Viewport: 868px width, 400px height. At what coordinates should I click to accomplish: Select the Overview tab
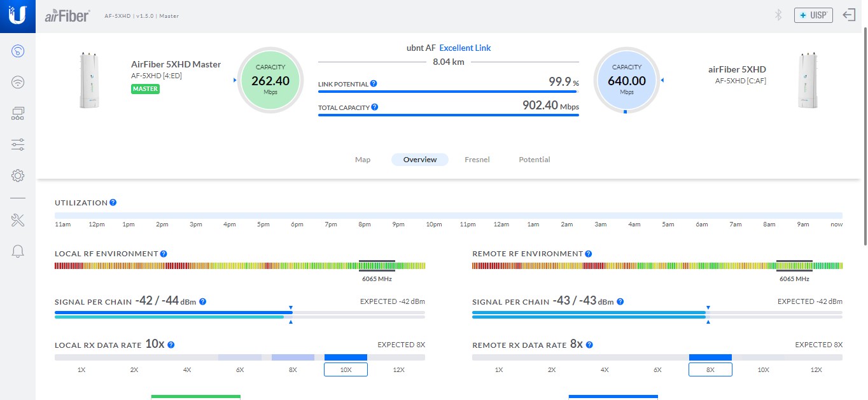[420, 160]
